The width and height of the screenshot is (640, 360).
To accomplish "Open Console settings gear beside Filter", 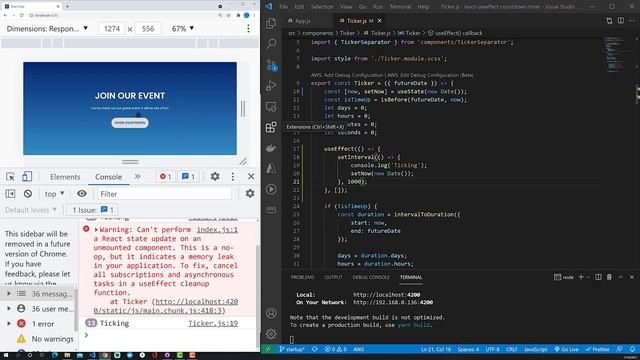I will tap(250, 193).
